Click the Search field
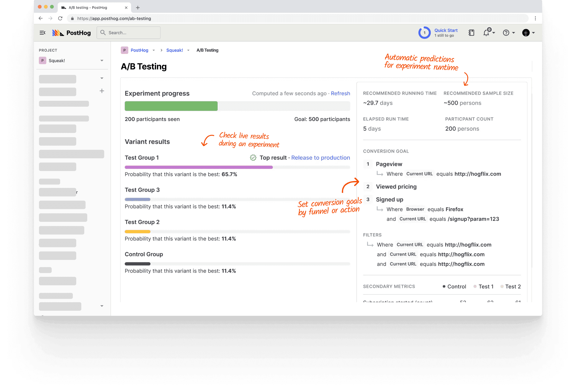576x392 pixels. coord(128,32)
